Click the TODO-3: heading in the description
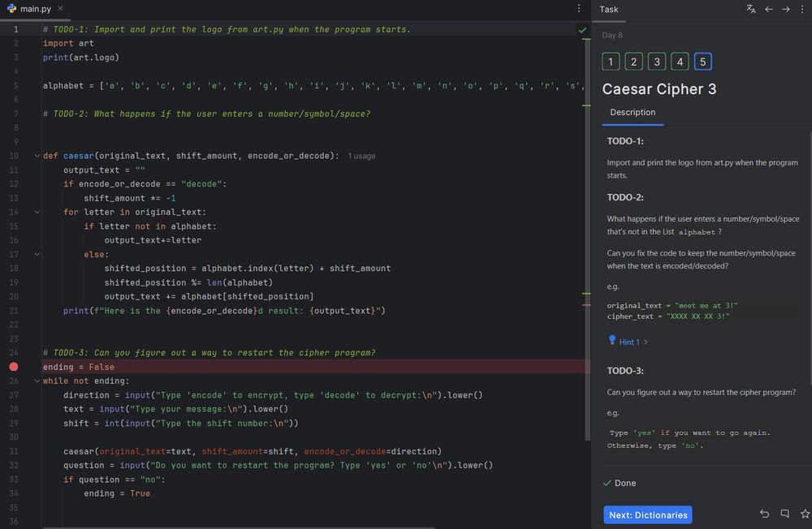This screenshot has width=812, height=529. click(x=625, y=371)
